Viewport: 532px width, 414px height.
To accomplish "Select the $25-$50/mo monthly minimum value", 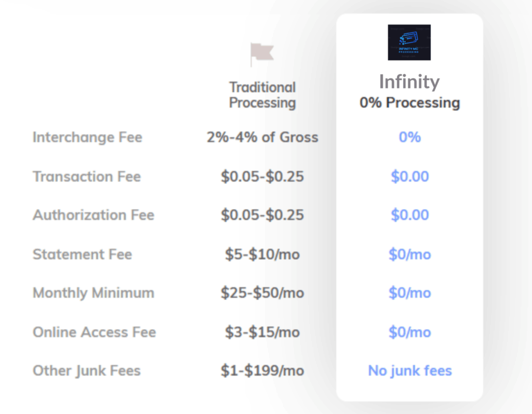I will 262,293.
